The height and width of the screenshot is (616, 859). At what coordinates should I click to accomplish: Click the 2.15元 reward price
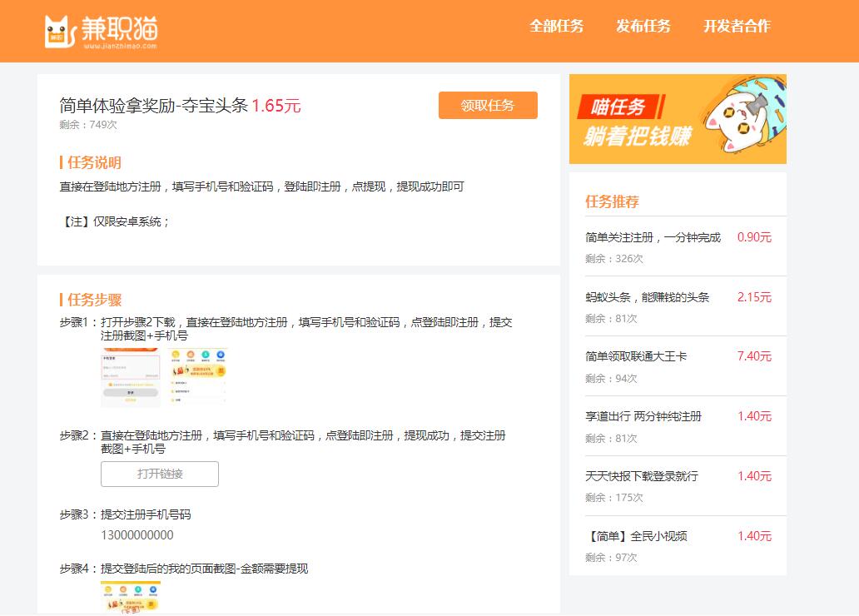754,297
